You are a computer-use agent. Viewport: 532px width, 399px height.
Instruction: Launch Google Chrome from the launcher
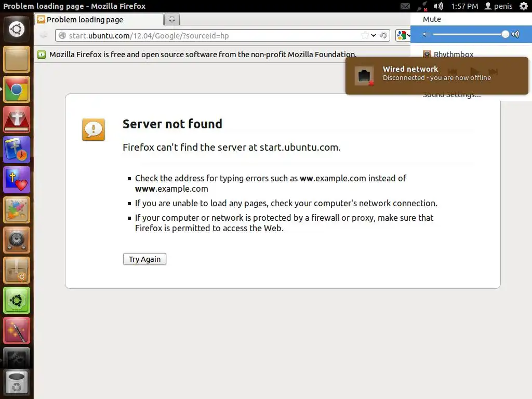[17, 89]
